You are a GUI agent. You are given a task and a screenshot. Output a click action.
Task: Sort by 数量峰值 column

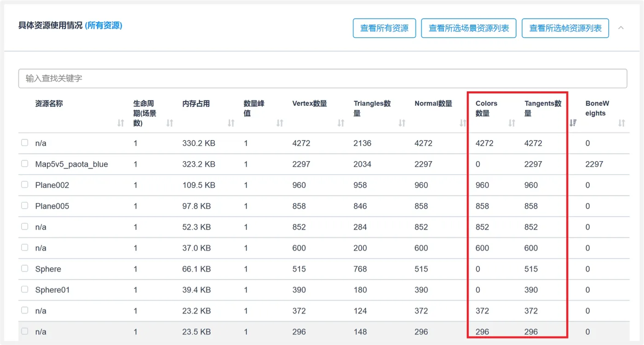point(280,123)
